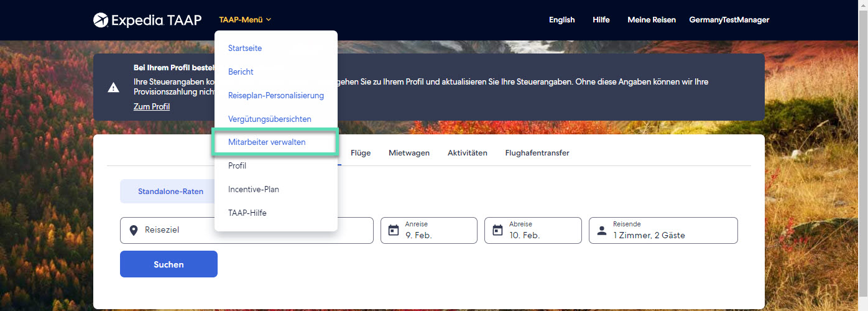868x311 pixels.
Task: Open the Reisende selector 1 Zimmer, 2 Gäste
Action: 663,230
